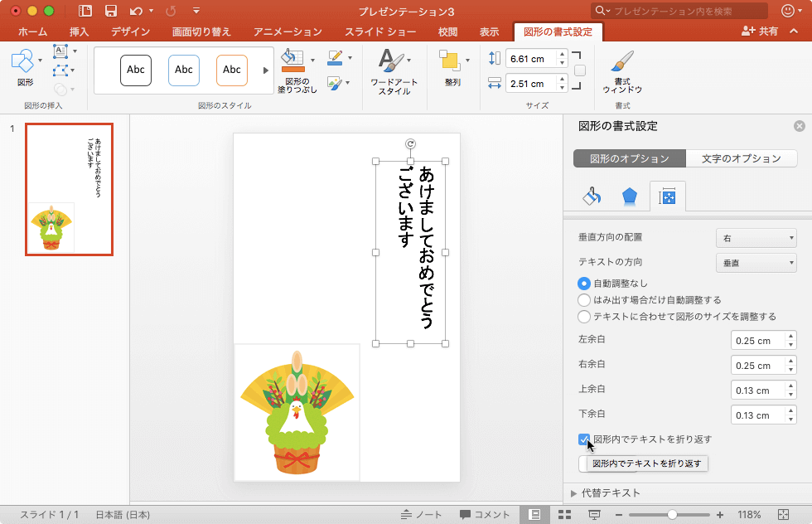Open the fill and line pane icon
This screenshot has width=812, height=524.
point(592,196)
